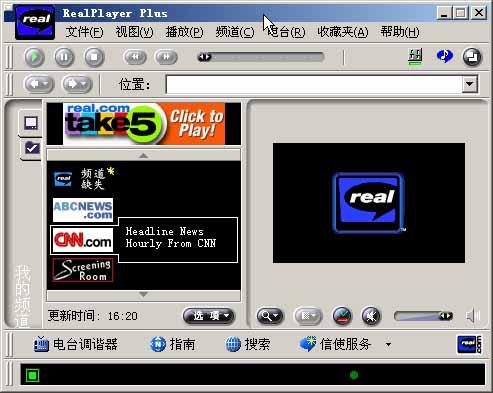Click Headline News Hourly From CNN text
493x393 pixels.
(171, 237)
